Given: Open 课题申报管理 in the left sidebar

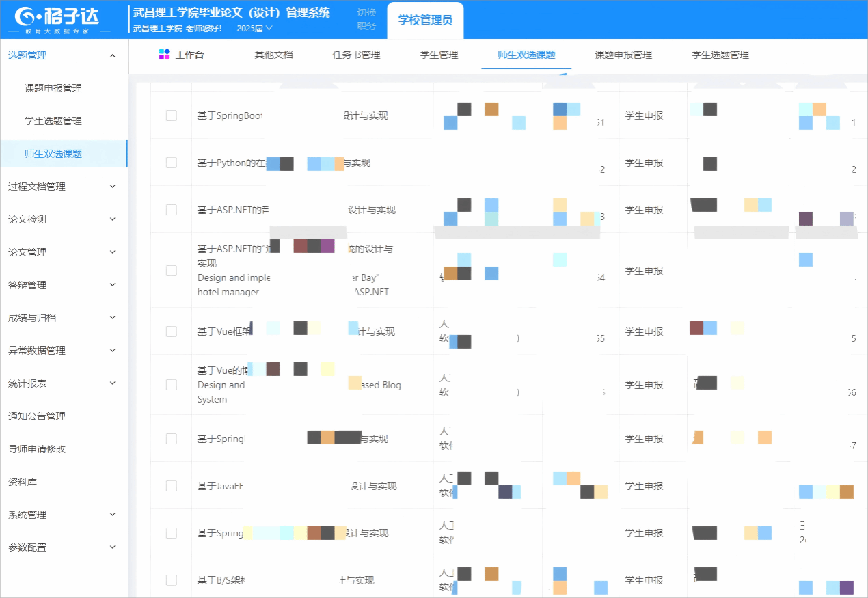Looking at the screenshot, I should coord(53,88).
